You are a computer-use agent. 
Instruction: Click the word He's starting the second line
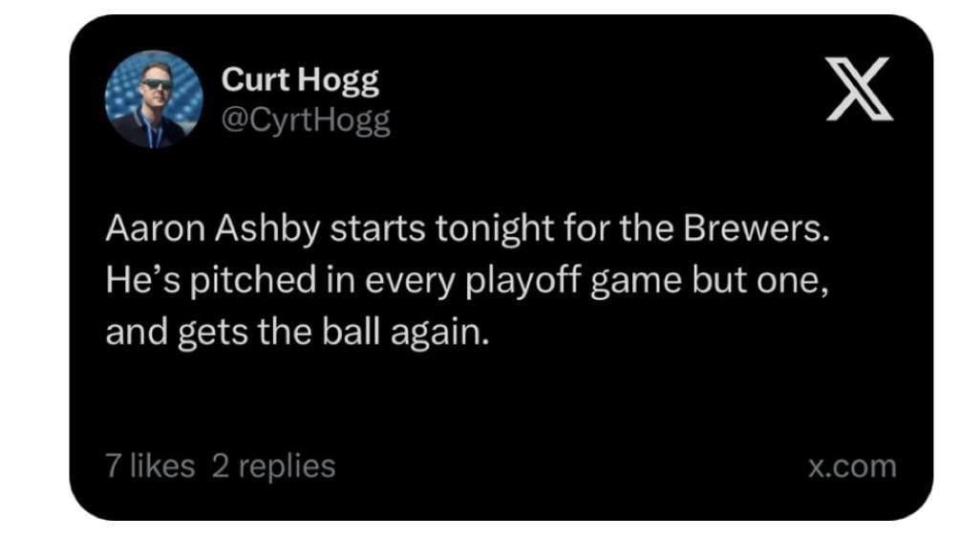pyautogui.click(x=133, y=282)
